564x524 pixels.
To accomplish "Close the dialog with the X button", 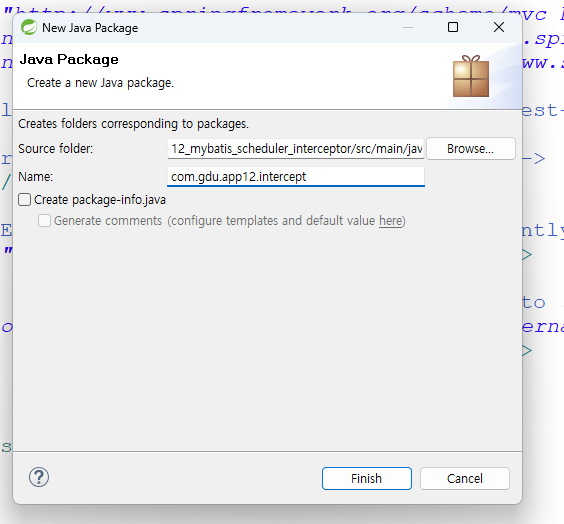I will coord(499,27).
